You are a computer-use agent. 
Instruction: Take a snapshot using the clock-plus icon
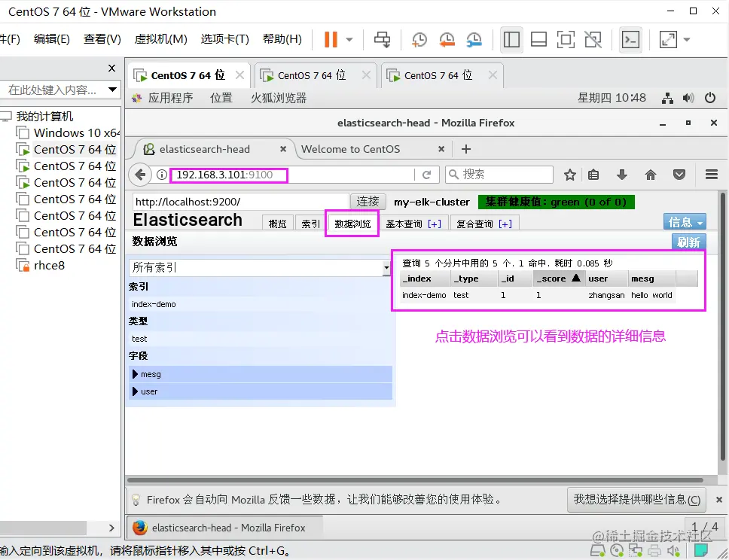pyautogui.click(x=419, y=39)
